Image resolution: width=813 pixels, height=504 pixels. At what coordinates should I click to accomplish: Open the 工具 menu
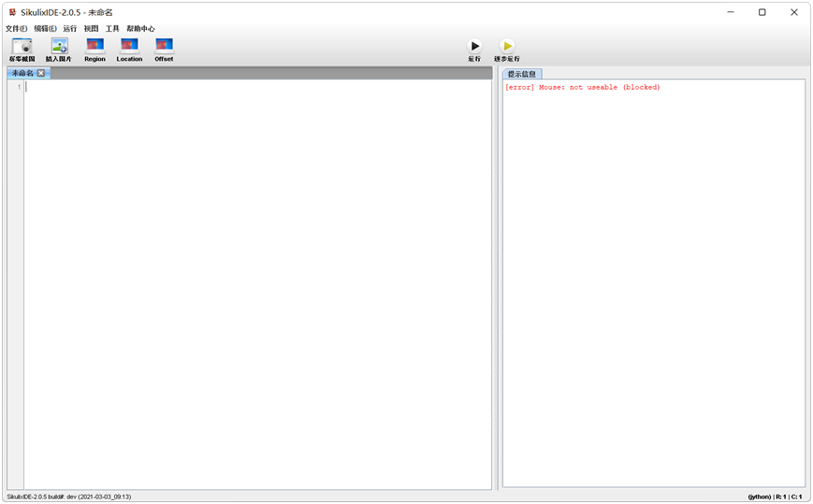point(112,28)
